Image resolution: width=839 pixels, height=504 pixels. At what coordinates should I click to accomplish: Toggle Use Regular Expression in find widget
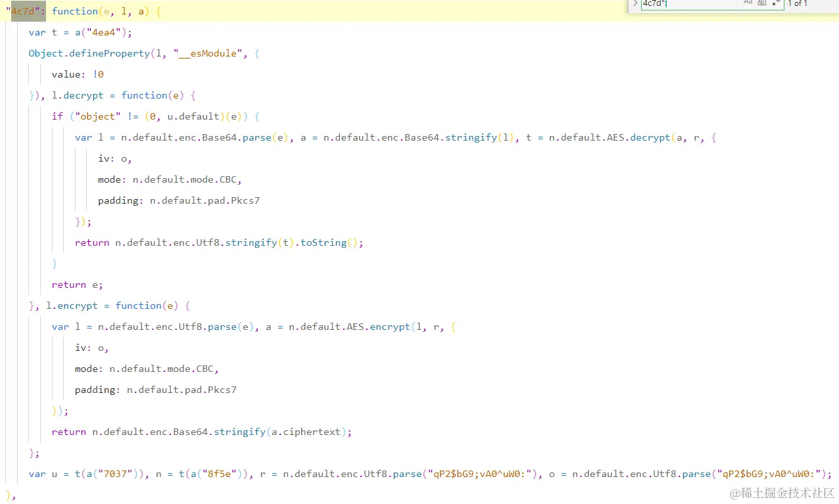(777, 3)
